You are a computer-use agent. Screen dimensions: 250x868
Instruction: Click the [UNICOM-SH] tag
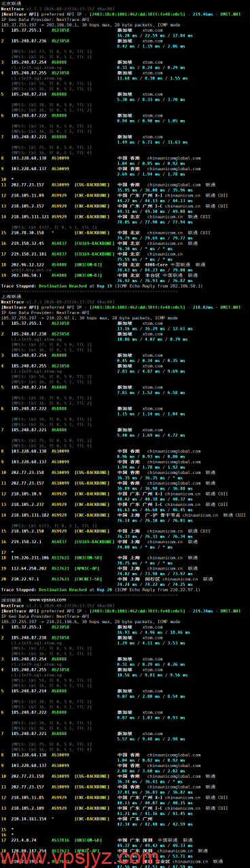point(88,557)
